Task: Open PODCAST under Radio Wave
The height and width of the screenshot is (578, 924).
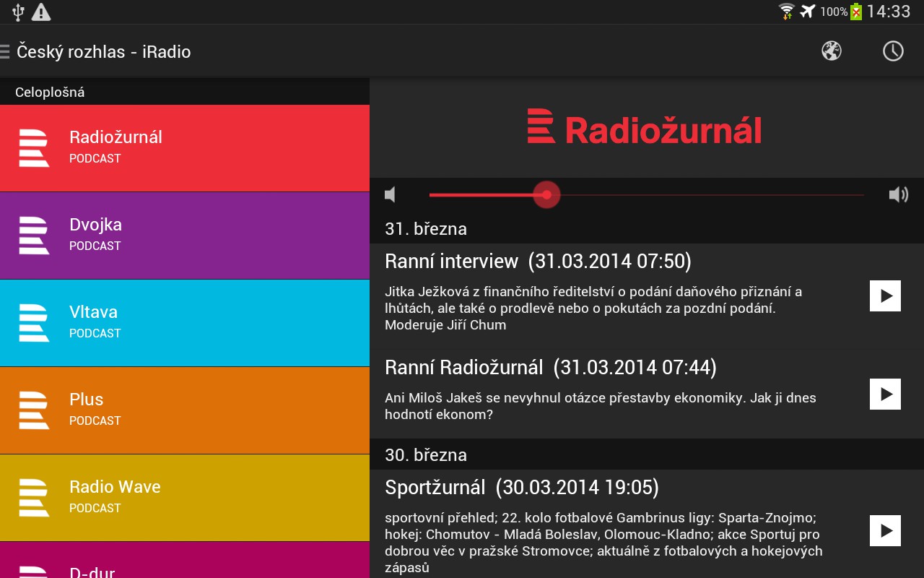Action: (95, 508)
